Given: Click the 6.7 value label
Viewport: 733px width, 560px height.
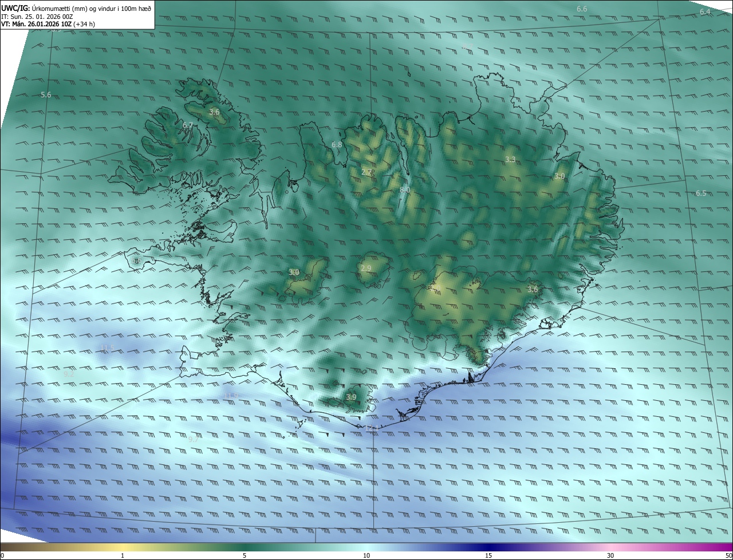Looking at the screenshot, I should coord(188,125).
